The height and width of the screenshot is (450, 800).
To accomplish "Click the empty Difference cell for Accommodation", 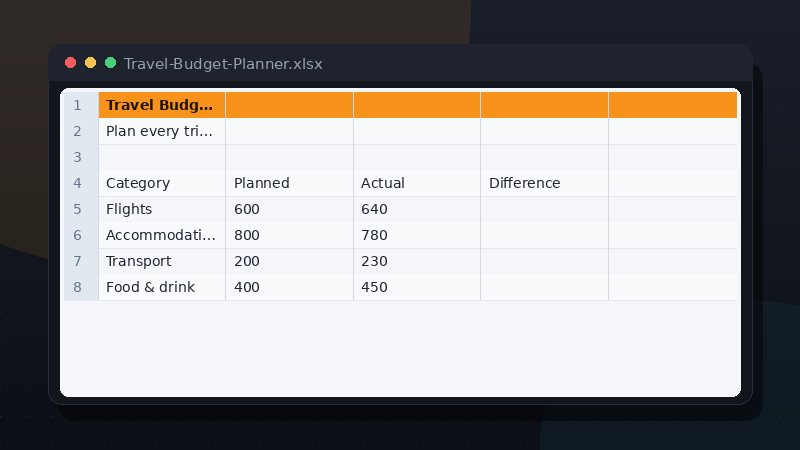I will (544, 235).
